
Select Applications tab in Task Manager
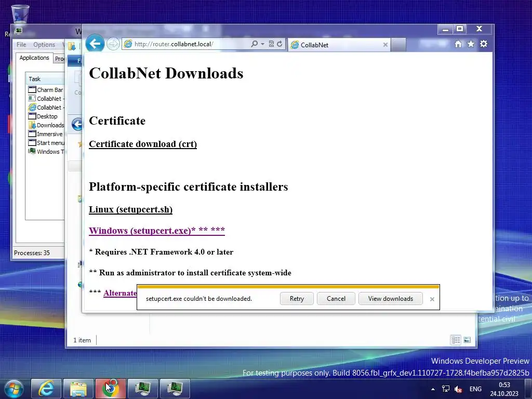[x=34, y=58]
